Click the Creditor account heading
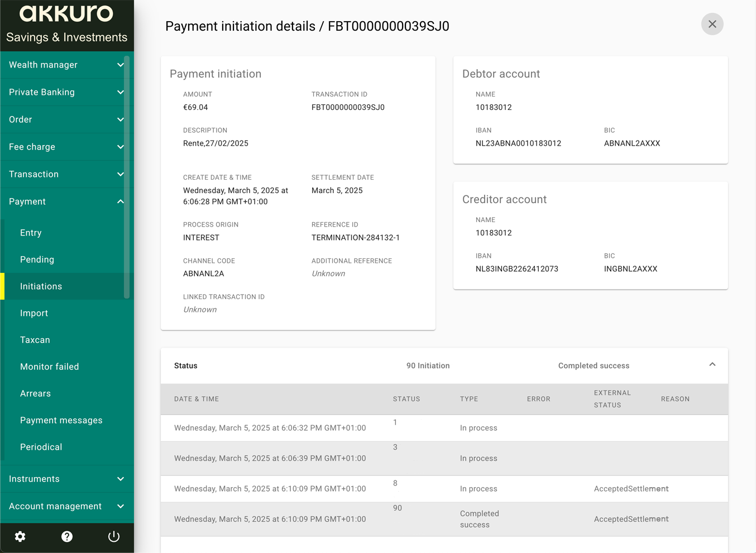 (x=504, y=199)
